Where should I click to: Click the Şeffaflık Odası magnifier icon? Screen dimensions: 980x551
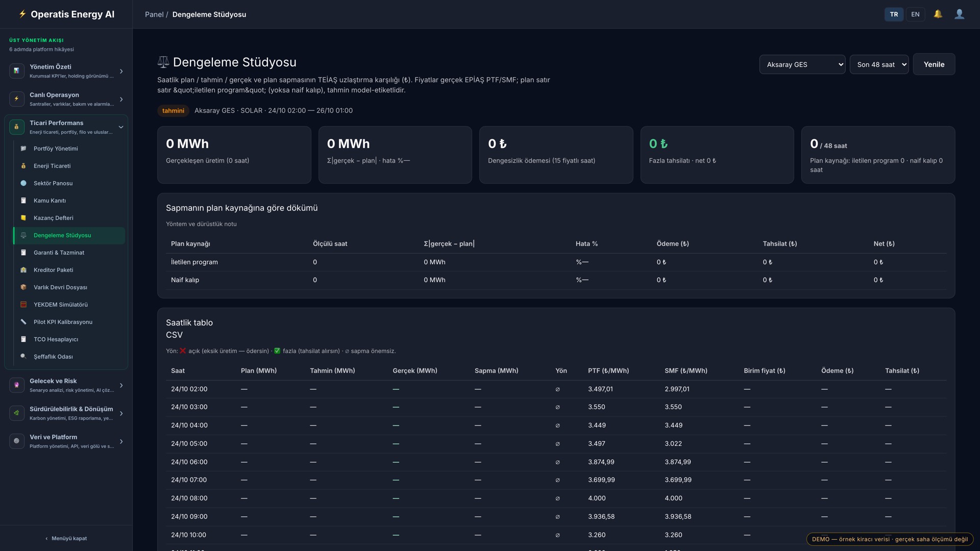pyautogui.click(x=23, y=357)
